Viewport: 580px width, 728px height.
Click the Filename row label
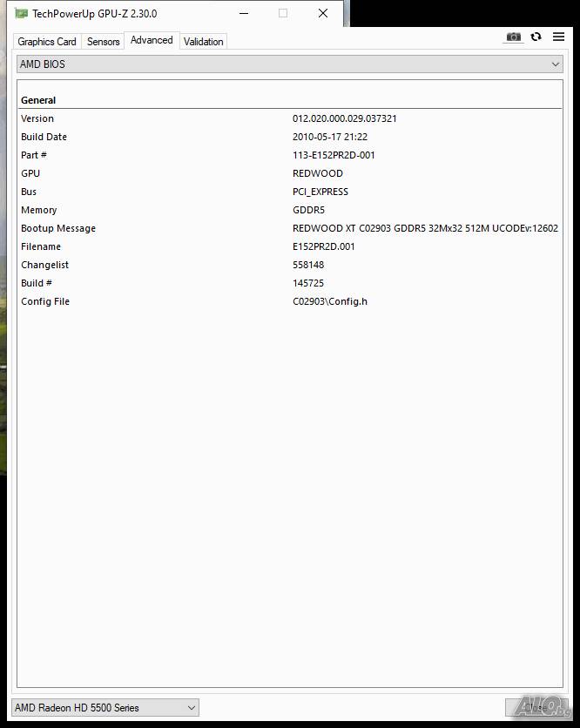click(41, 246)
